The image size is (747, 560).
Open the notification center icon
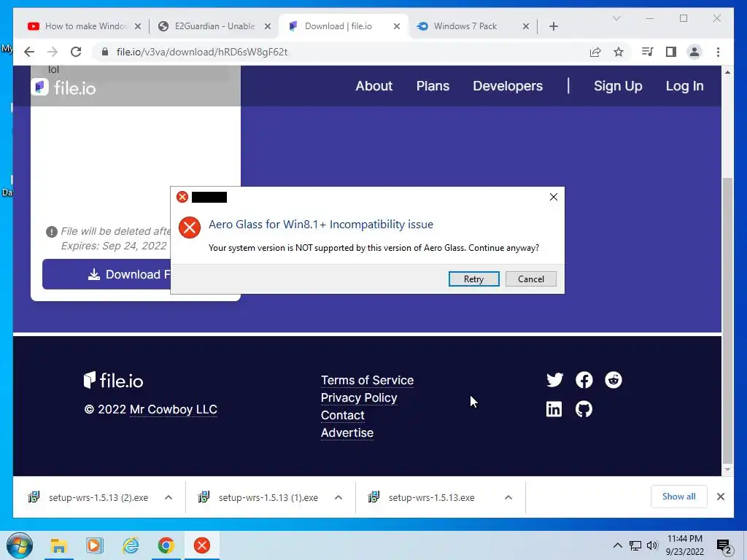tap(724, 546)
